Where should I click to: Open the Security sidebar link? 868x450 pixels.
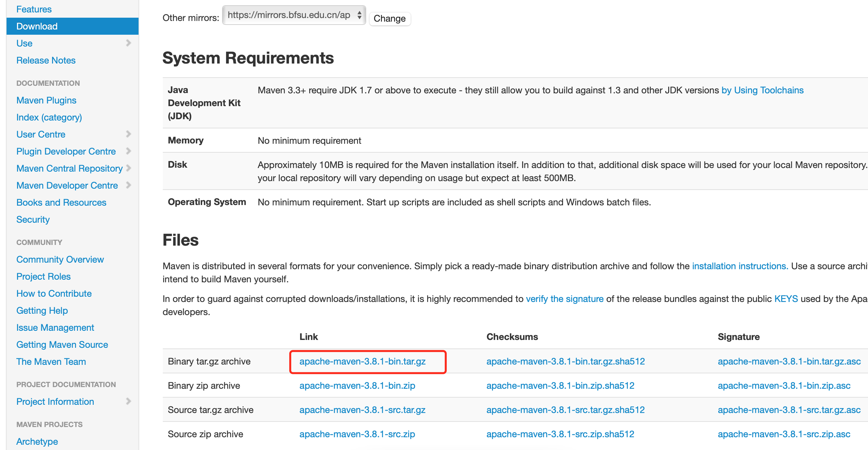(x=33, y=219)
